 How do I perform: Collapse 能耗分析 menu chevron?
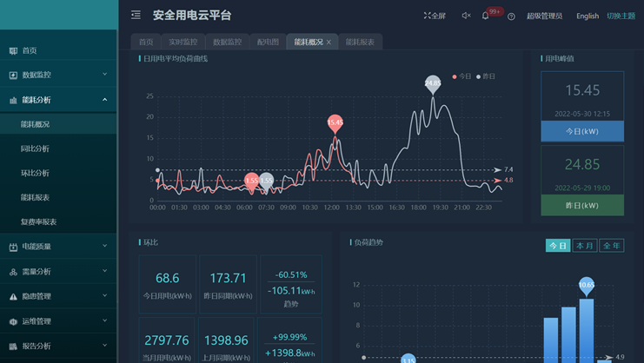pyautogui.click(x=105, y=99)
